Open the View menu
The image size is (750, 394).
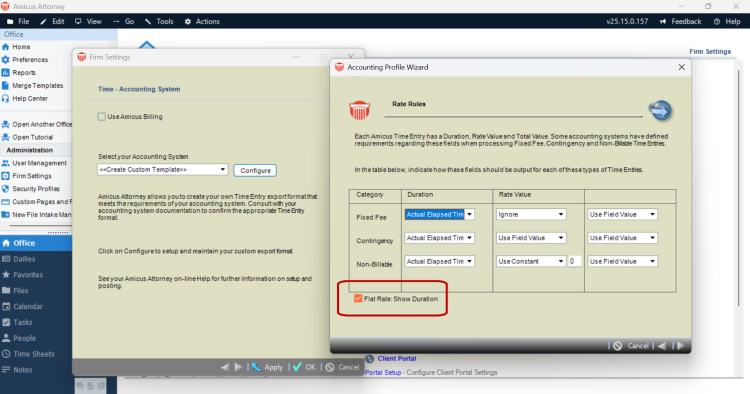point(88,22)
